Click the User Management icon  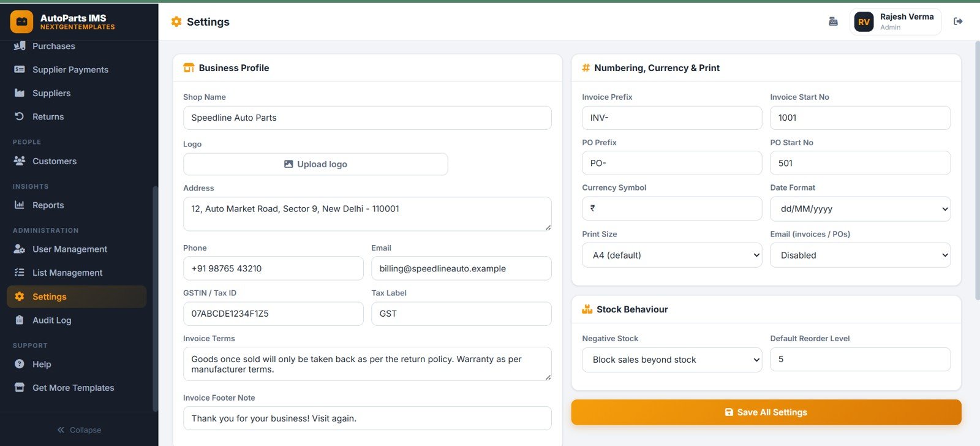click(20, 249)
